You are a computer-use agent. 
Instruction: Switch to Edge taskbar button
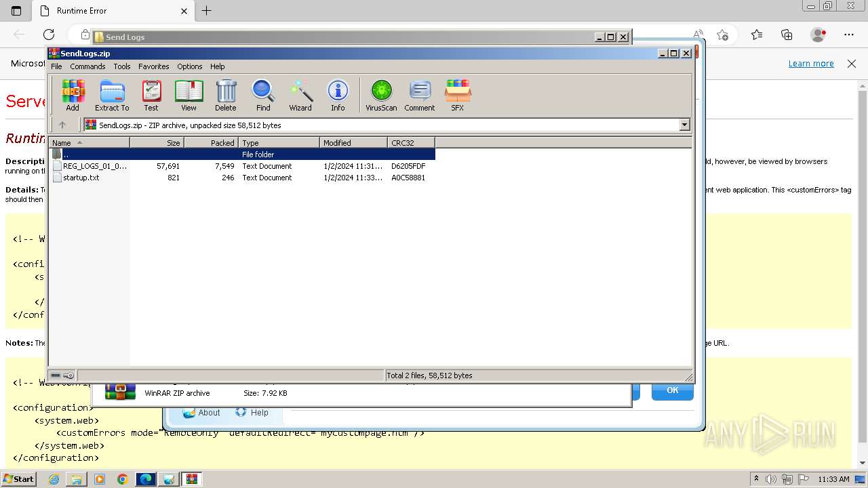tap(146, 479)
